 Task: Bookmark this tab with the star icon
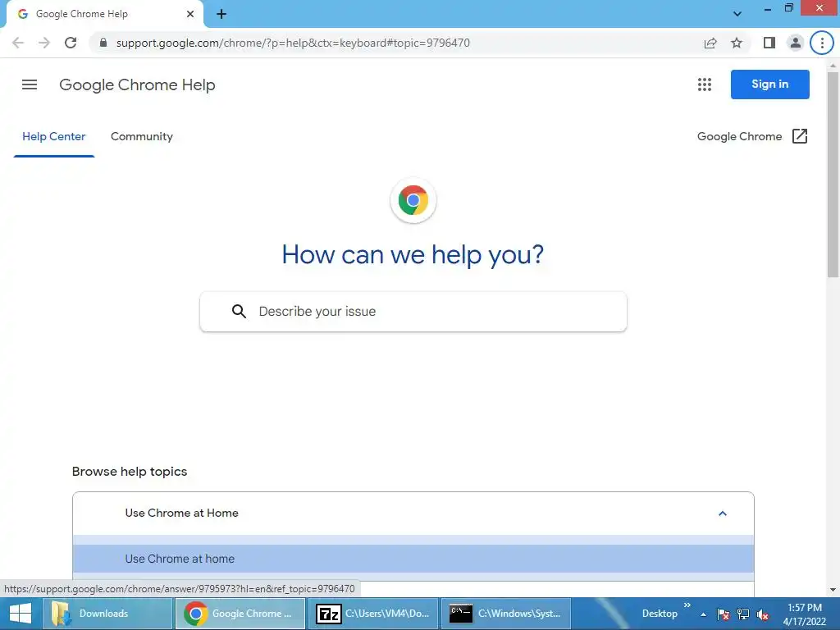point(737,43)
